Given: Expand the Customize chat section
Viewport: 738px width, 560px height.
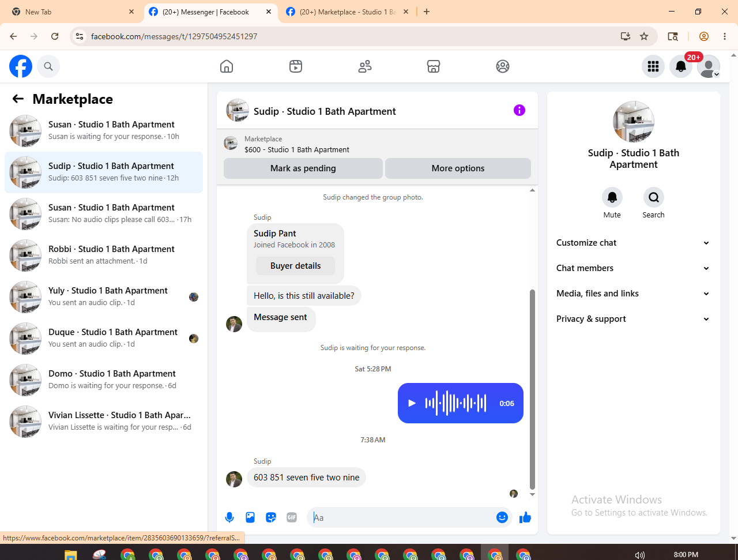Looking at the screenshot, I should coord(633,243).
